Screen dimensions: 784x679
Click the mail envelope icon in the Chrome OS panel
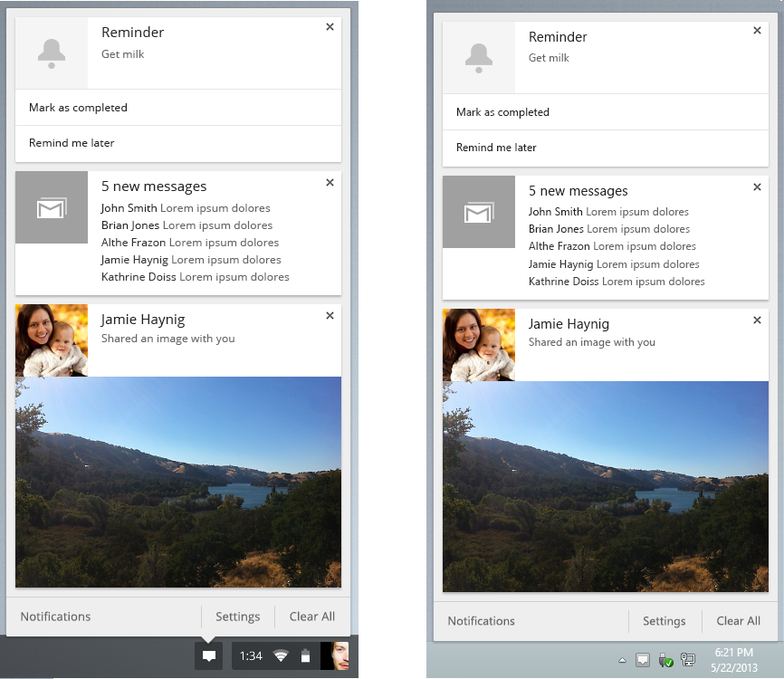tap(52, 208)
